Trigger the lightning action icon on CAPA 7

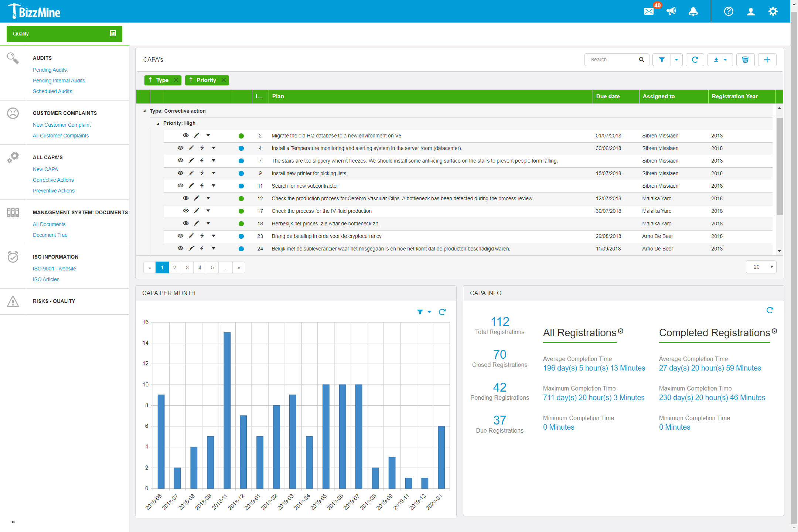coord(202,161)
